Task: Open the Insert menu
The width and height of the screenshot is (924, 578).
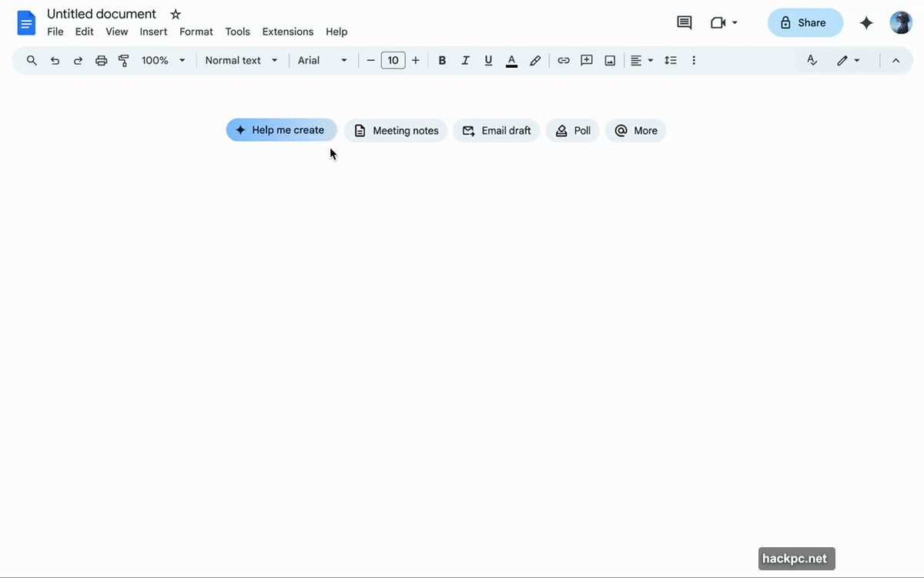Action: tap(153, 32)
